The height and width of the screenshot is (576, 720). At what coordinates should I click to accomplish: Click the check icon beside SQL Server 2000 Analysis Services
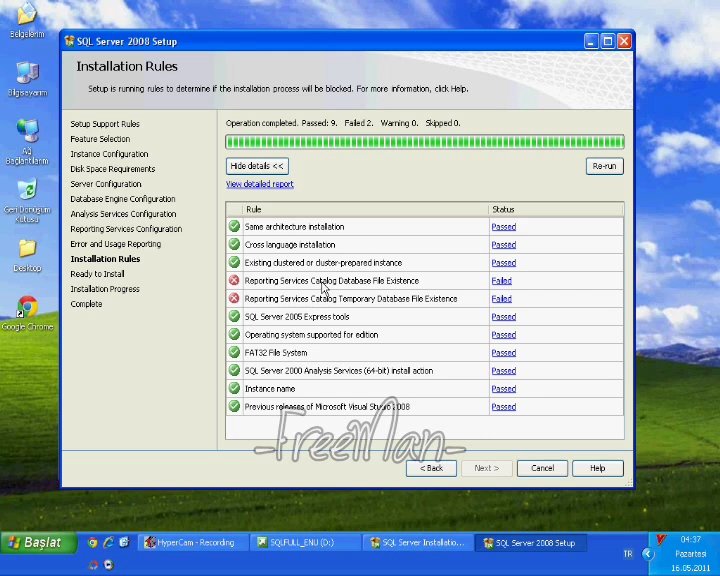[234, 370]
